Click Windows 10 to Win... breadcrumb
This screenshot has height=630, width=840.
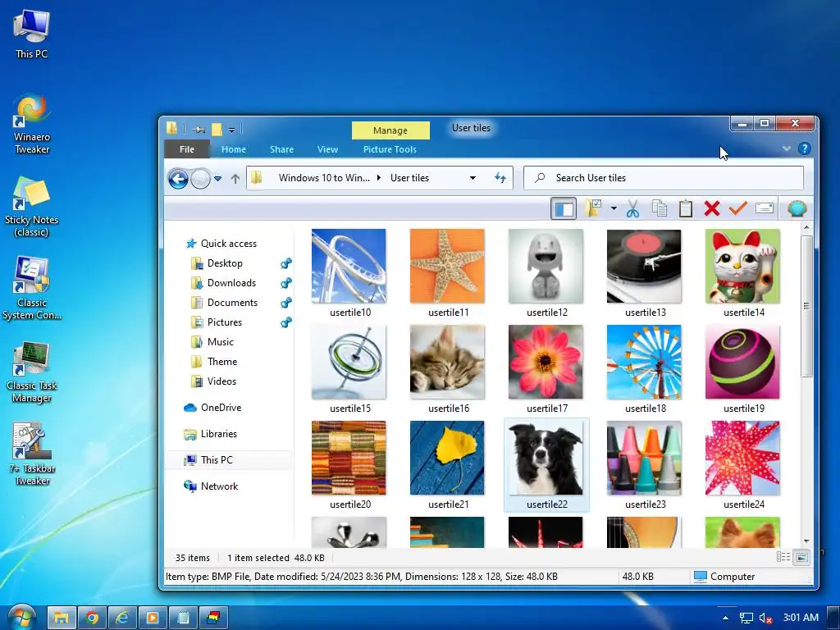coord(324,178)
